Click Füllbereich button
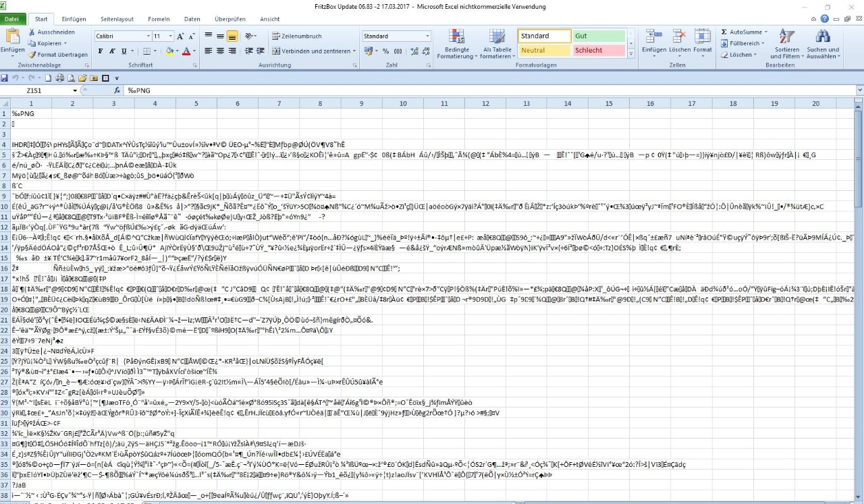The width and height of the screenshot is (864, 504). [x=744, y=43]
